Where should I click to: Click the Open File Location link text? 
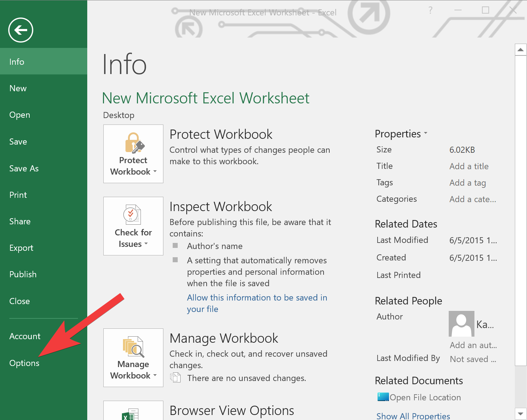point(425,397)
